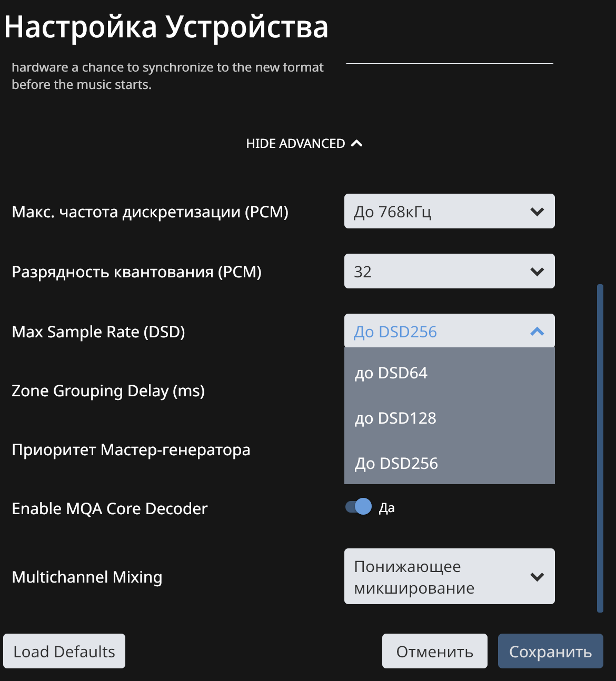Collapse settings with HIDE ADVANCED chevron icon
616x681 pixels.
point(356,143)
